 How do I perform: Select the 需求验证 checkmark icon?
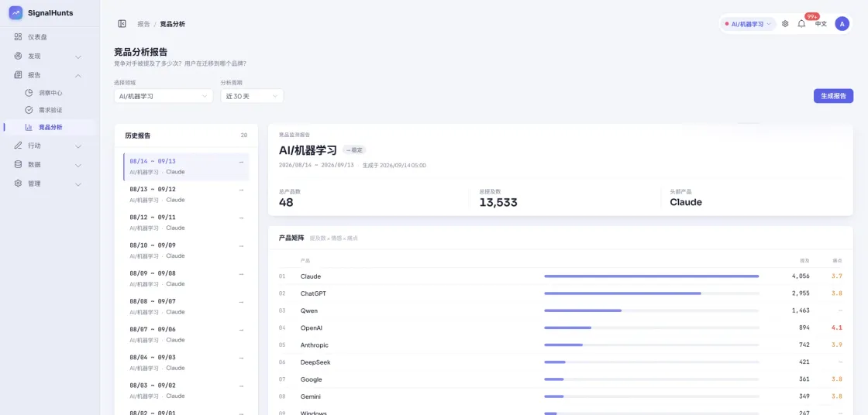coord(29,110)
